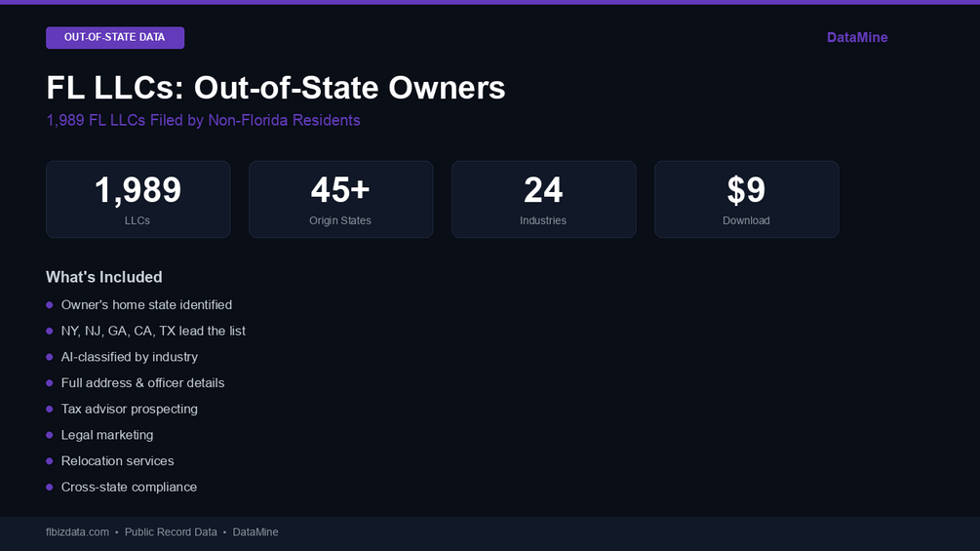This screenshot has width=980, height=551.
Task: Click Public Record Data in the footer
Action: [x=171, y=532]
